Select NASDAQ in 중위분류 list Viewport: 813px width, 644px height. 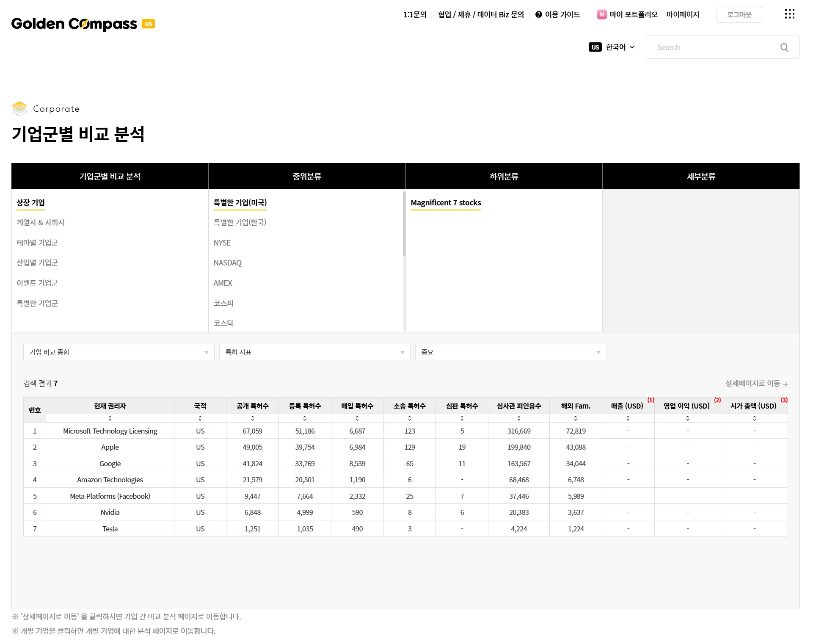227,263
